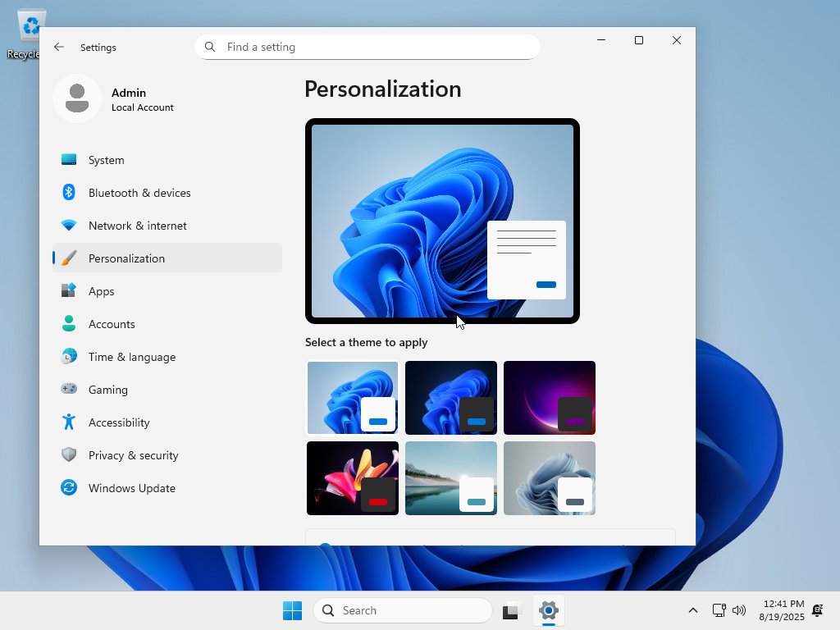Click the Wi-Fi Network icon in sidebar
This screenshot has width=840, height=630.
click(x=69, y=226)
